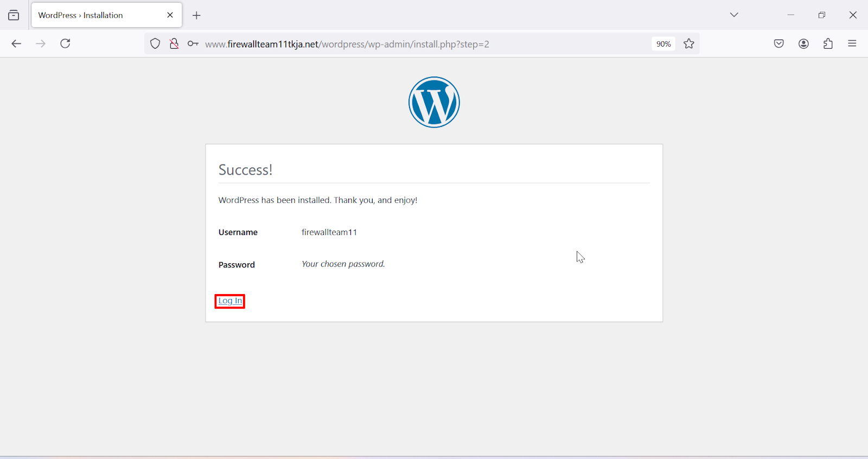Viewport: 868px width, 459px height.
Task: Click the 'Your chosen password.' text
Action: 343,264
